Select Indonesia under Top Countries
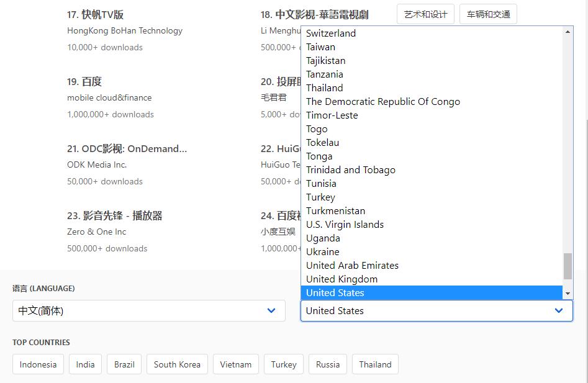Image resolution: width=588 pixels, height=383 pixels. tap(38, 364)
